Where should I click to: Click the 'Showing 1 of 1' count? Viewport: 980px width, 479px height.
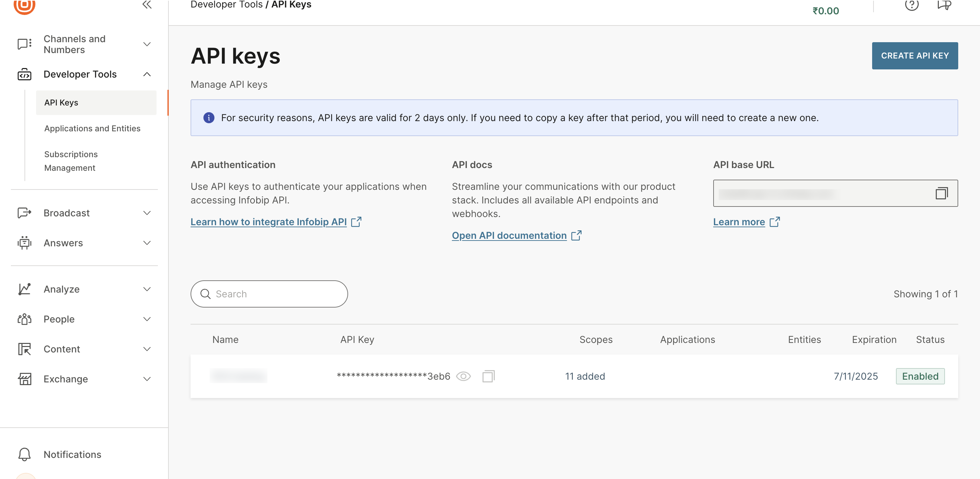pos(926,294)
